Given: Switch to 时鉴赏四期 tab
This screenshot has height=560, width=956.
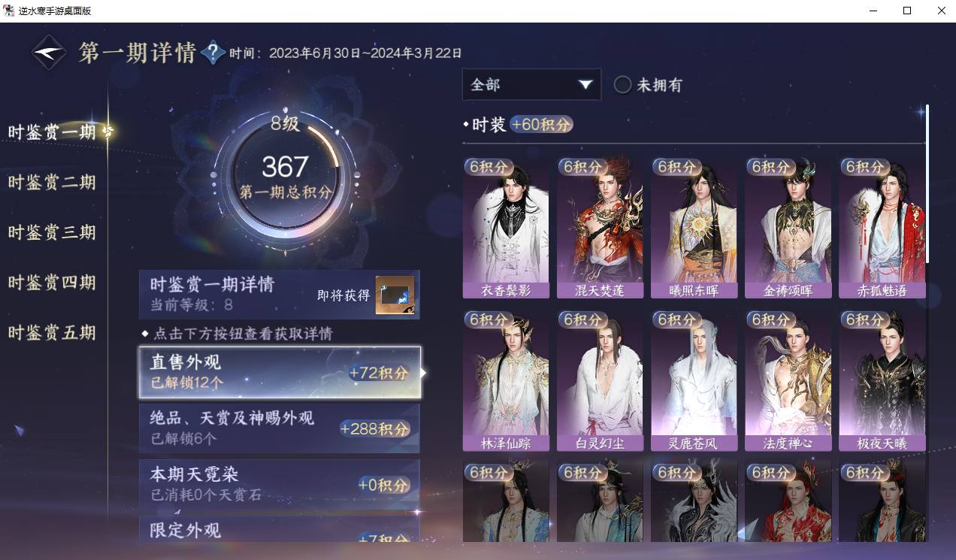Looking at the screenshot, I should (52, 283).
